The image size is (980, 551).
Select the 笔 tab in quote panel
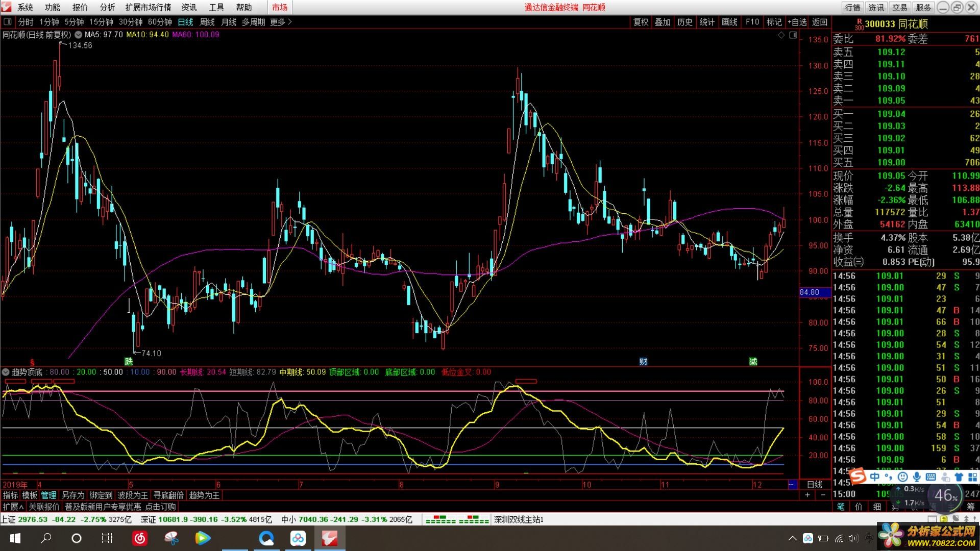tap(841, 507)
